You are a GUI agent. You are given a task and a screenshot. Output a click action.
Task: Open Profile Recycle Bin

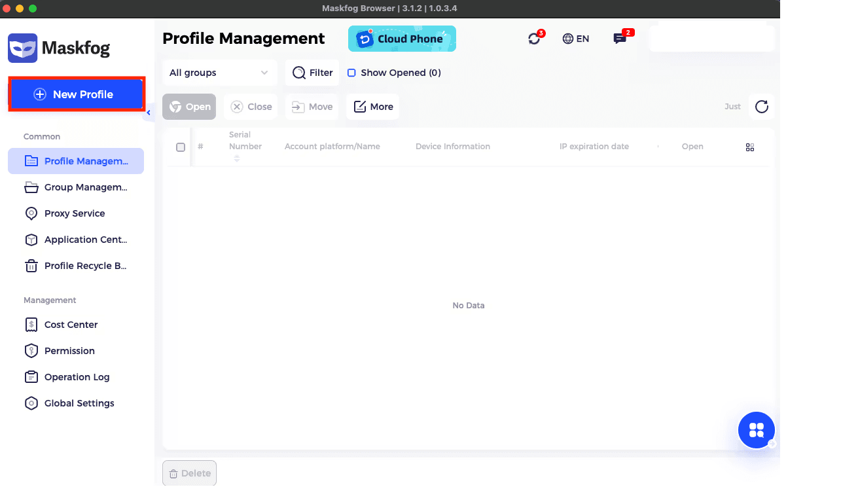click(x=76, y=266)
